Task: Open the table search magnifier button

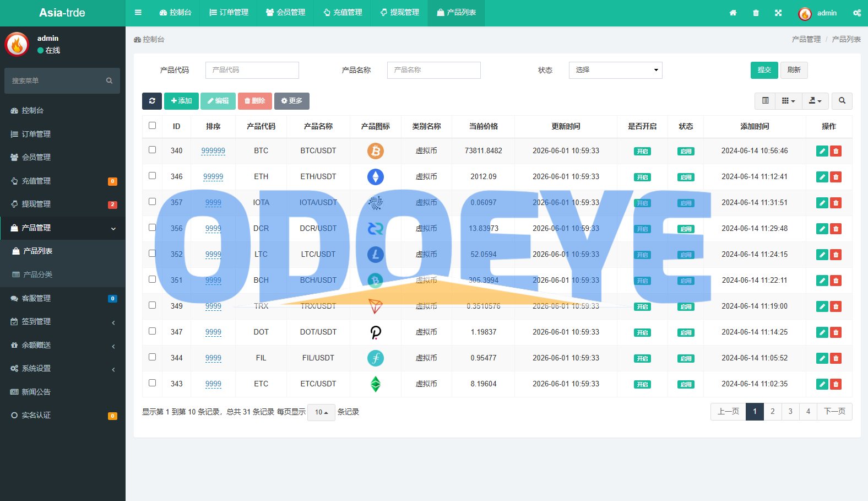Action: [842, 101]
